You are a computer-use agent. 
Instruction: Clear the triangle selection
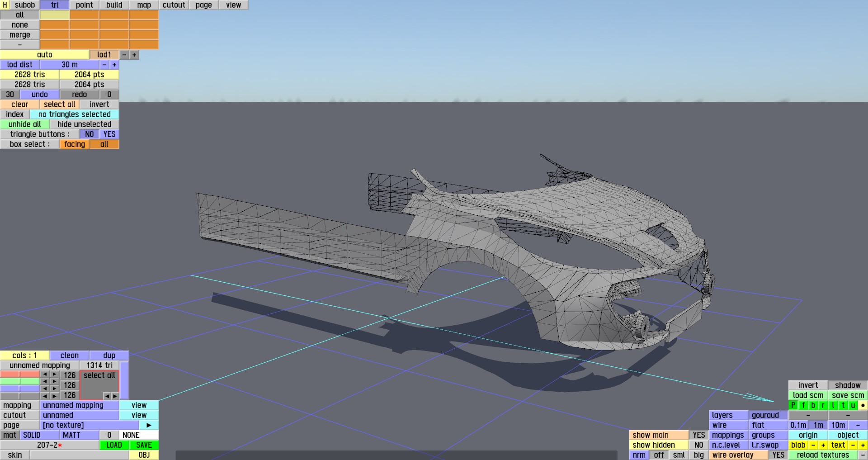click(x=20, y=104)
